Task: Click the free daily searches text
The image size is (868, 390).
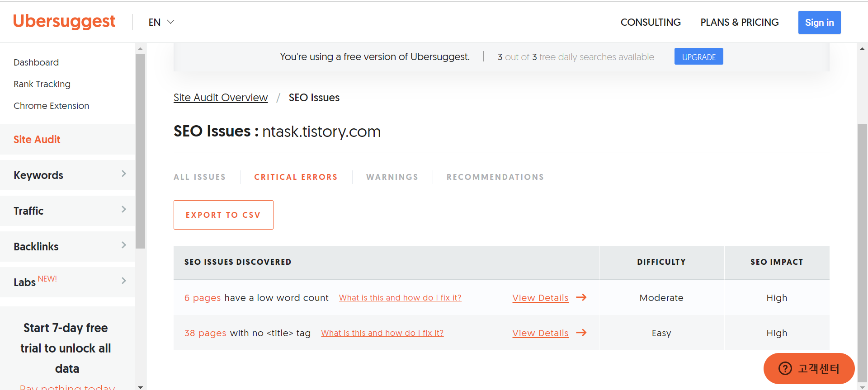Action: pos(576,57)
